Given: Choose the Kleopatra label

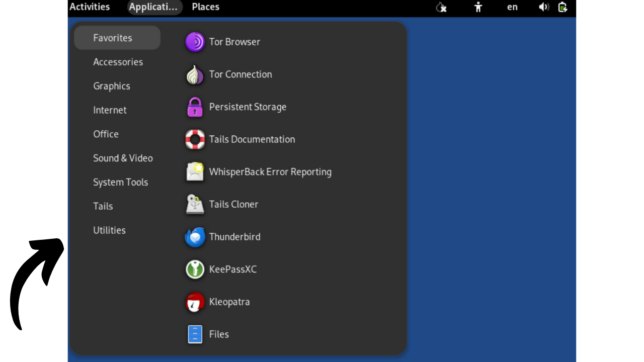Looking at the screenshot, I should coord(229,302).
